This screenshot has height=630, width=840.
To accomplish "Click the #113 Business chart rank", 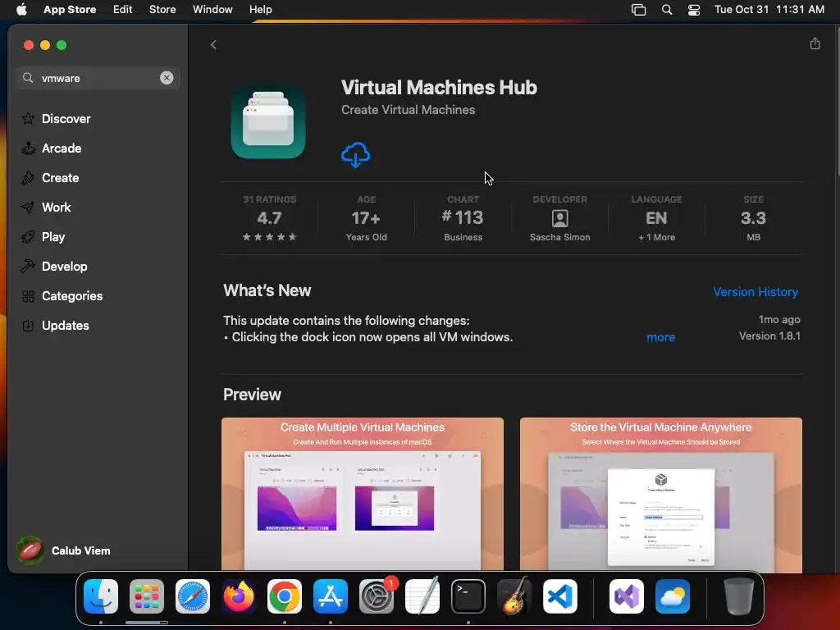I will (463, 218).
